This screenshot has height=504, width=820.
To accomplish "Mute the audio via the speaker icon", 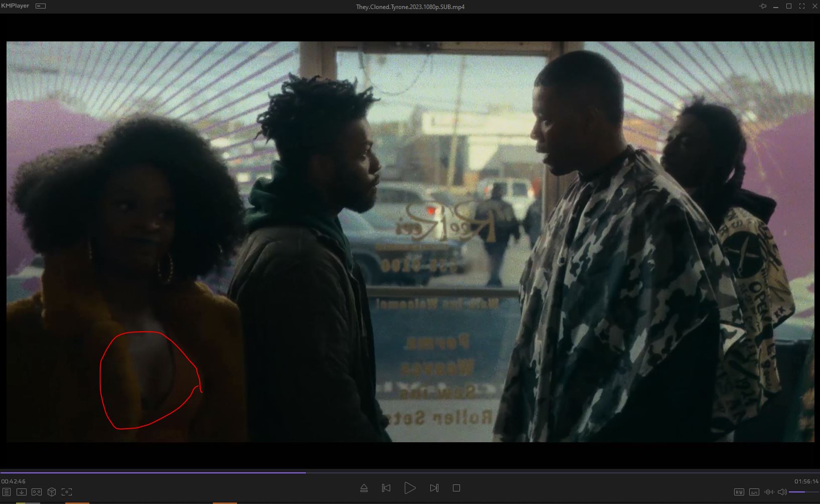I will coord(782,492).
